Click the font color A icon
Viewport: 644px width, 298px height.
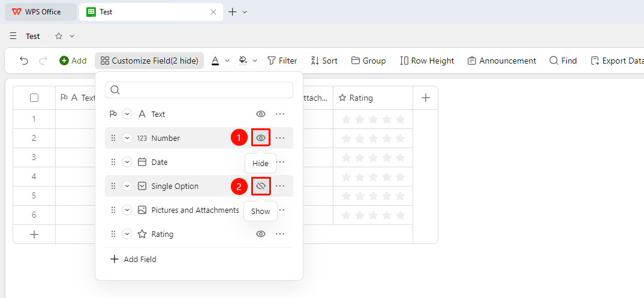pyautogui.click(x=215, y=61)
